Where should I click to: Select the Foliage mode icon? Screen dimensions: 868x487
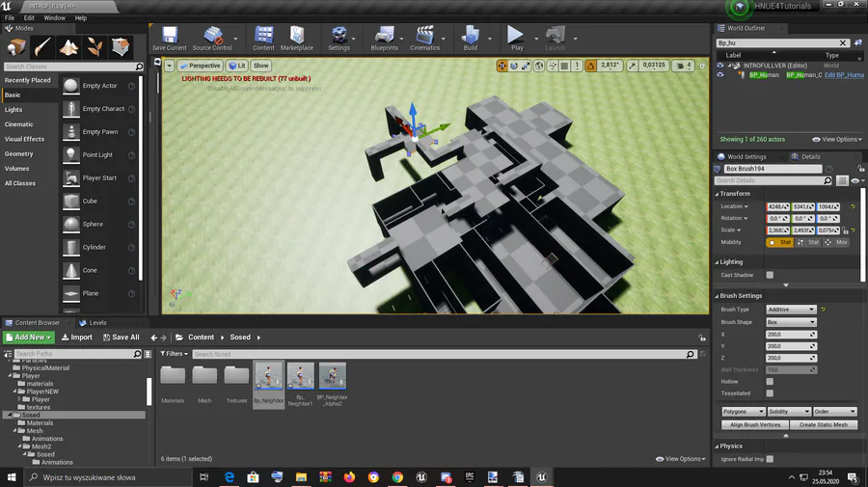(x=95, y=47)
